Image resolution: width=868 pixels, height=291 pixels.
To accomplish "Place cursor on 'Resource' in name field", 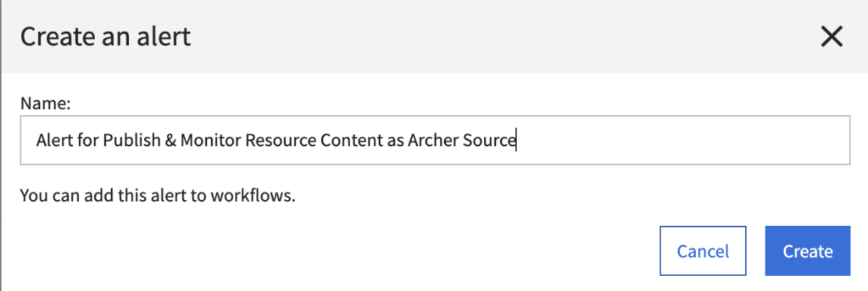I will click(281, 140).
